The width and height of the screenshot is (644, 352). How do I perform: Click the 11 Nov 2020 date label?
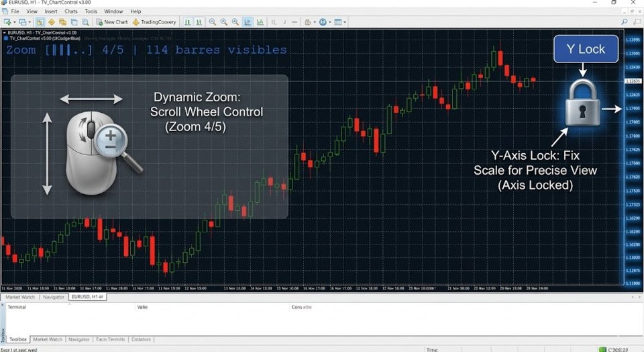[12, 288]
